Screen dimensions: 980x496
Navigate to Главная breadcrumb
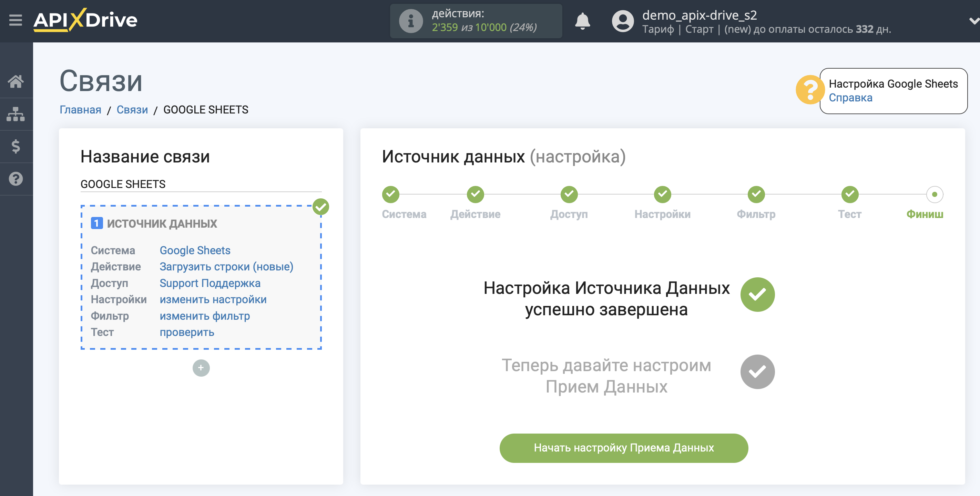click(x=80, y=110)
